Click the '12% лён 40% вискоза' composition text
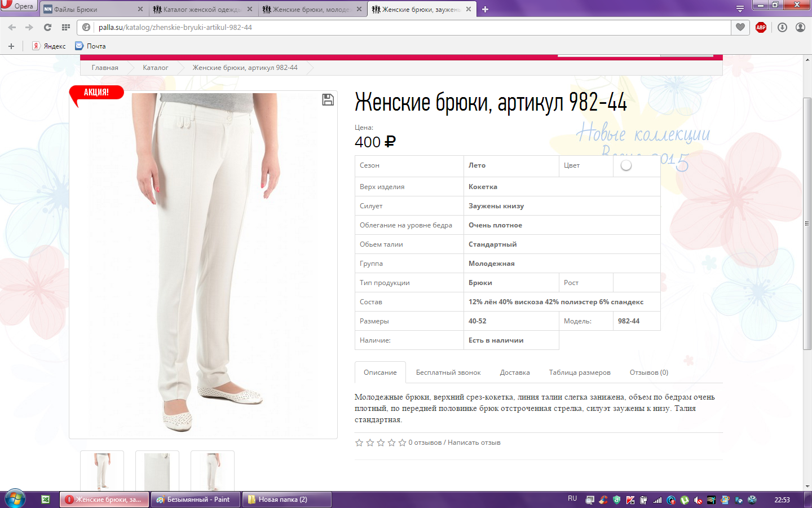The width and height of the screenshot is (812, 508). pyautogui.click(x=555, y=302)
